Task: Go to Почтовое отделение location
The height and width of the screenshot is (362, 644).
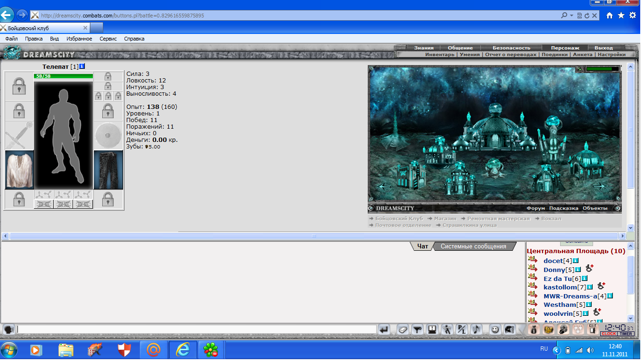Action: pos(403,225)
